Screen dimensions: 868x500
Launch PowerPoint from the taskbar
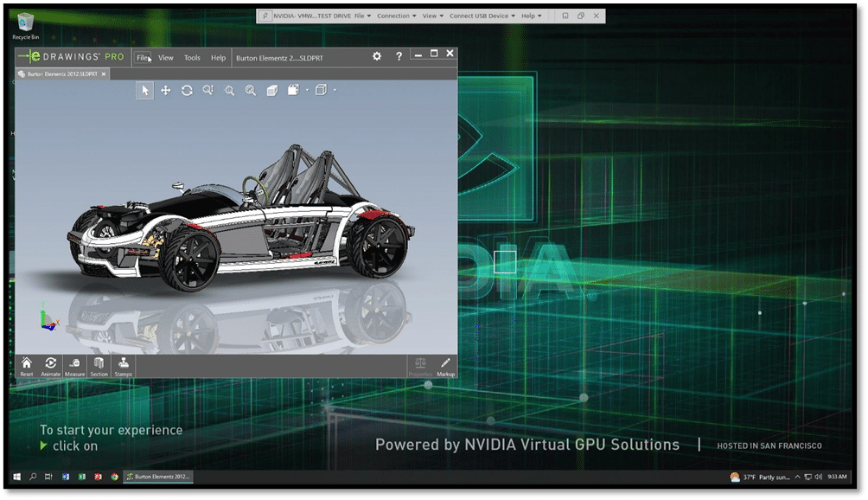(98, 477)
